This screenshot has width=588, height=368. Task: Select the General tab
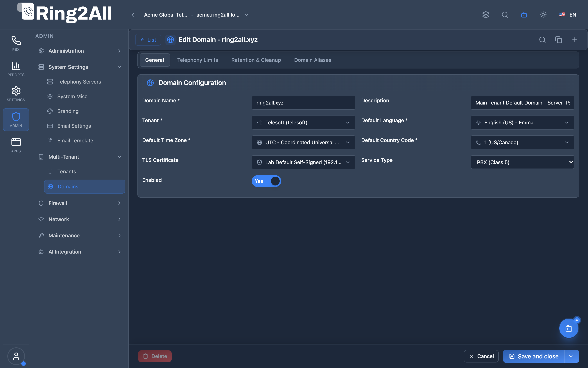155,60
